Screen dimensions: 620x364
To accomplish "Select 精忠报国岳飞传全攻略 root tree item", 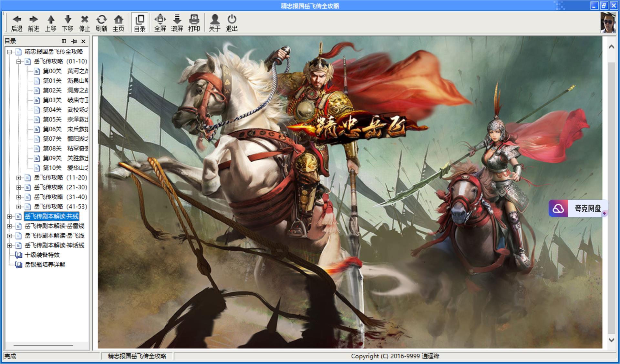I will pyautogui.click(x=54, y=52).
